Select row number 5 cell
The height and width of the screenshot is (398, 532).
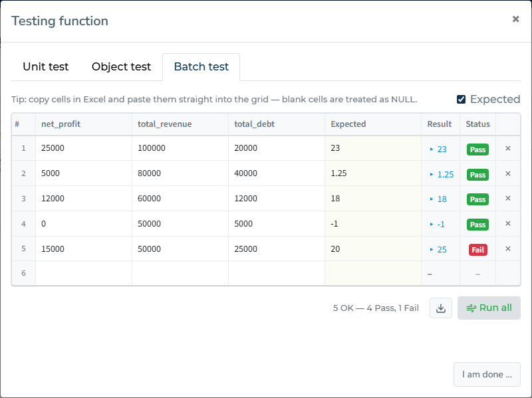click(x=23, y=249)
